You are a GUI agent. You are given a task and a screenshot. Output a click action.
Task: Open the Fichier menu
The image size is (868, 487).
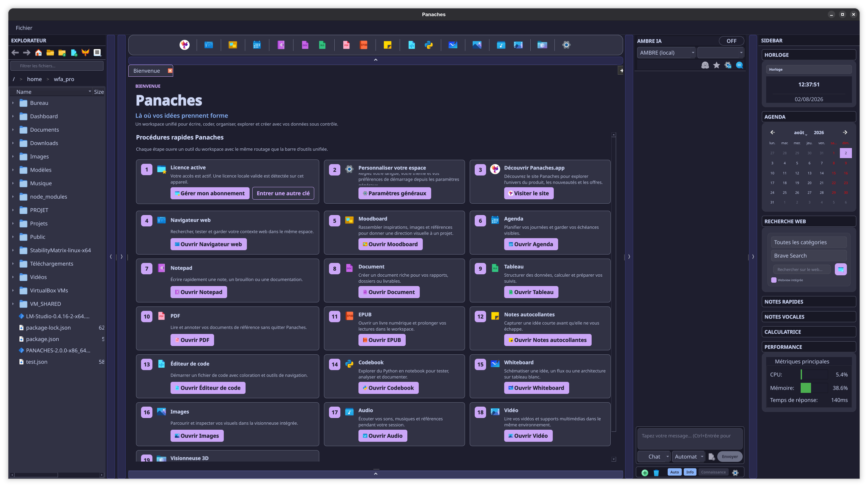tap(24, 28)
